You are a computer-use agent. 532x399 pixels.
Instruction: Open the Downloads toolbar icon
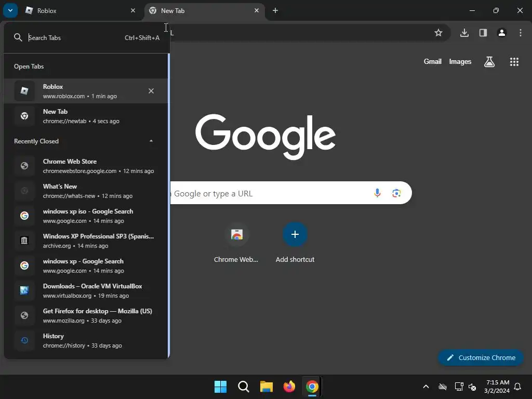tap(464, 33)
